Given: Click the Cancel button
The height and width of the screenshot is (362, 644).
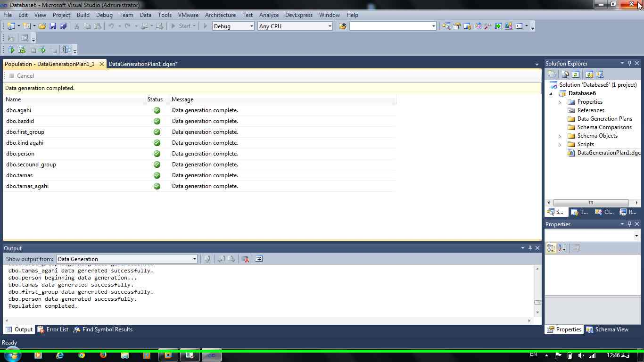Looking at the screenshot, I should [21, 76].
